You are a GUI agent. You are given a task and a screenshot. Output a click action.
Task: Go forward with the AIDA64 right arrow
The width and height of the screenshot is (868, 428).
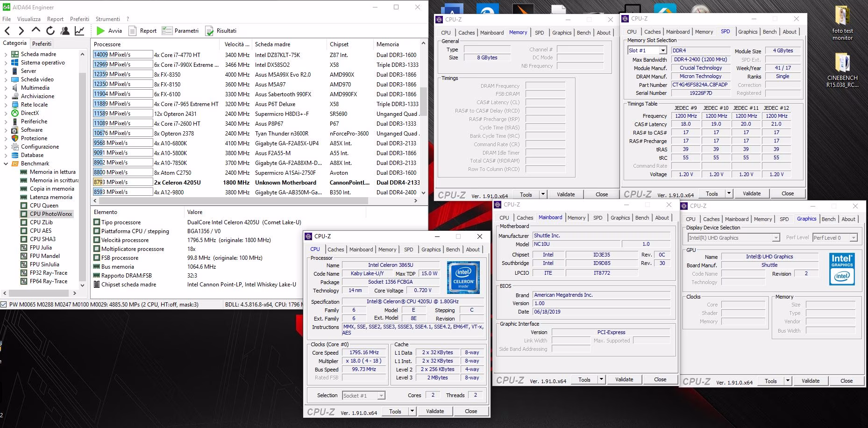tap(21, 31)
